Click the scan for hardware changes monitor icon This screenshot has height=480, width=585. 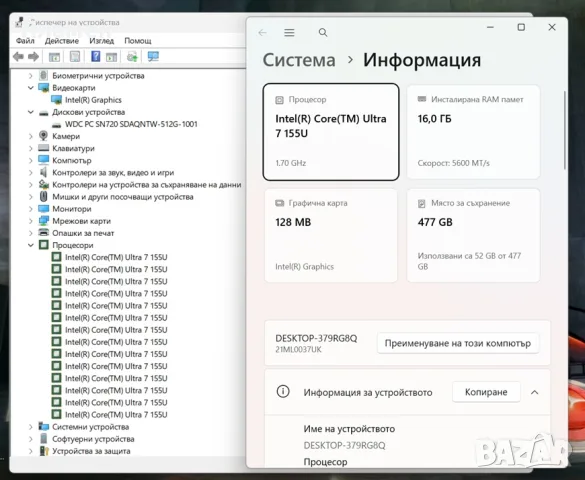pos(153,56)
